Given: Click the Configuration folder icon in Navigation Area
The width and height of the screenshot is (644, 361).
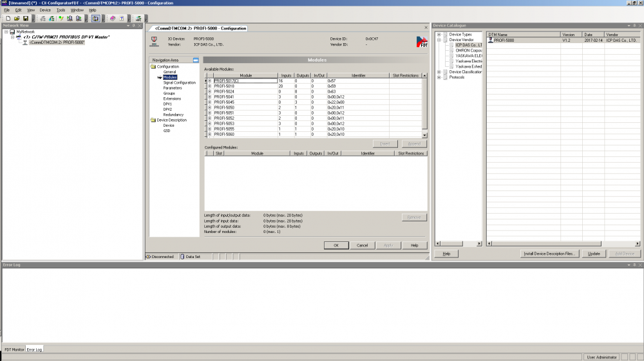Looking at the screenshot, I should click(153, 66).
